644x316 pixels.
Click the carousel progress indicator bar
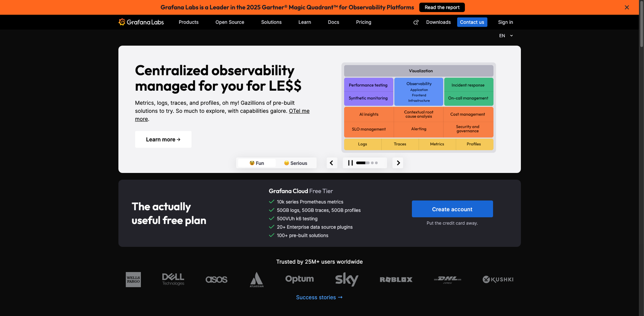[x=363, y=163]
